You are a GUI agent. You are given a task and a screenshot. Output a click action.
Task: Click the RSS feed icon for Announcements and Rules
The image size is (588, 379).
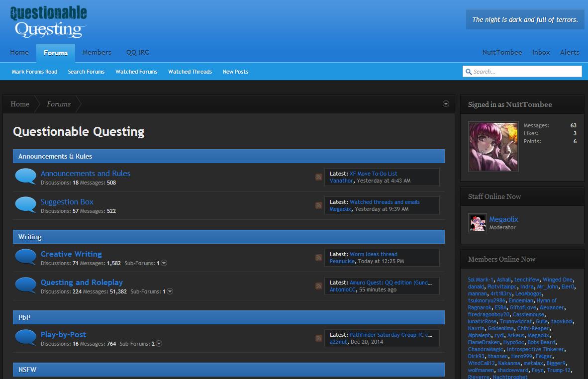pos(318,177)
